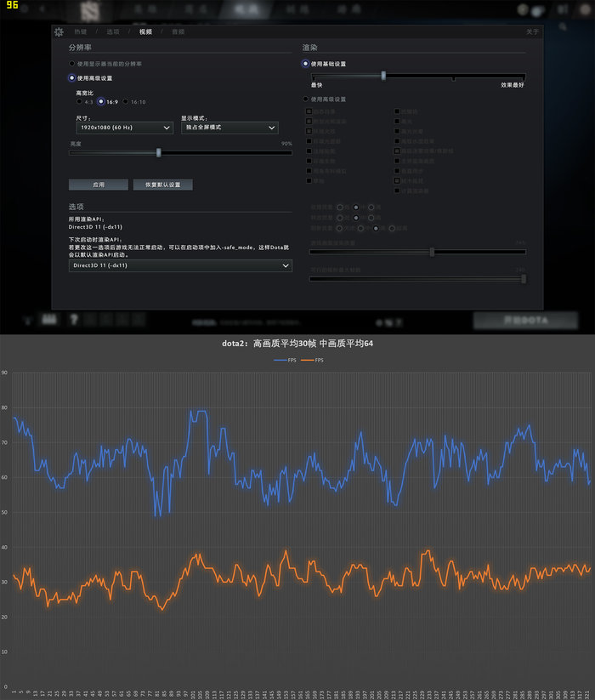Open the 音频 (Audio) settings tab
The width and height of the screenshot is (595, 700).
[x=178, y=31]
